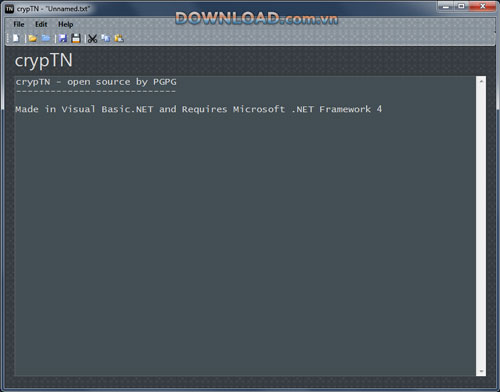Open a file using the yellow folder icon
The image size is (500, 392).
click(x=33, y=38)
